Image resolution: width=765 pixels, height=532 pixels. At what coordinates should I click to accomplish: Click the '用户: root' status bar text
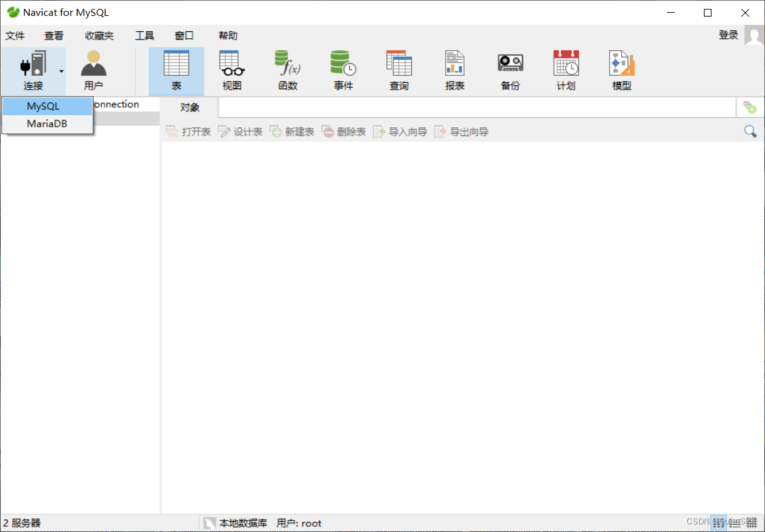pos(299,523)
